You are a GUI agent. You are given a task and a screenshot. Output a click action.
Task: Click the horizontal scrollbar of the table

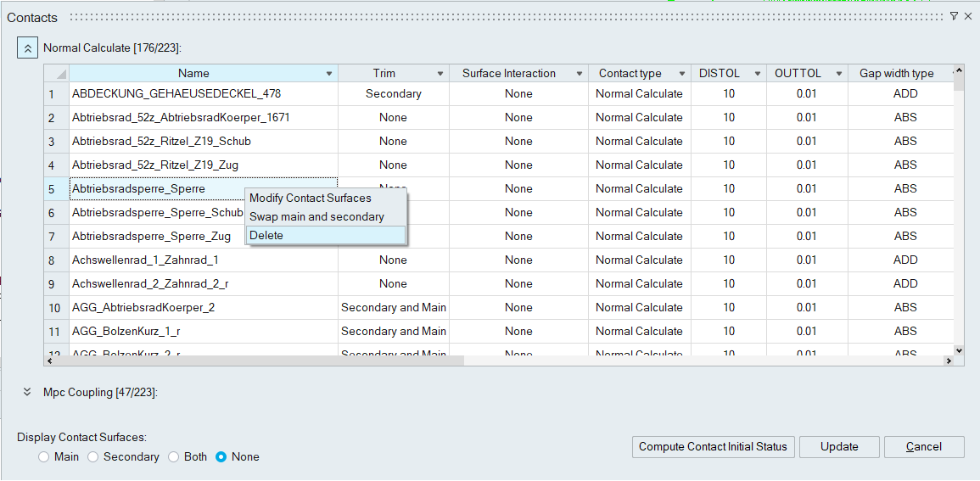click(x=255, y=361)
